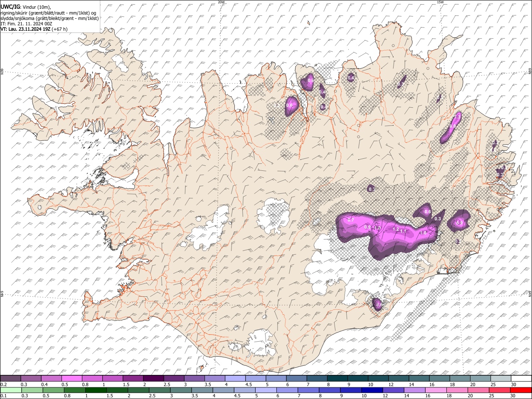This screenshot has height=399, width=532.
Task: Pick the light pink 16 swatch in lower legend
Action: 435,390
